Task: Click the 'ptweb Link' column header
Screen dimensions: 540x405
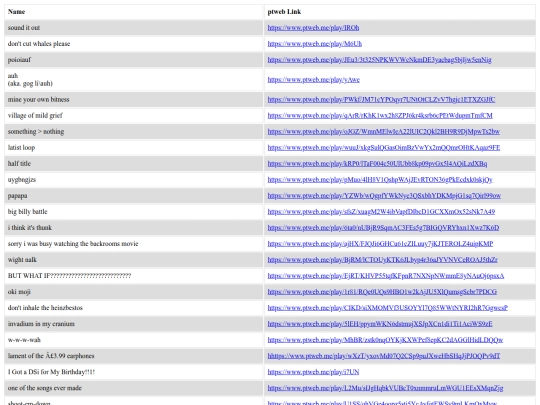Action: (400, 12)
